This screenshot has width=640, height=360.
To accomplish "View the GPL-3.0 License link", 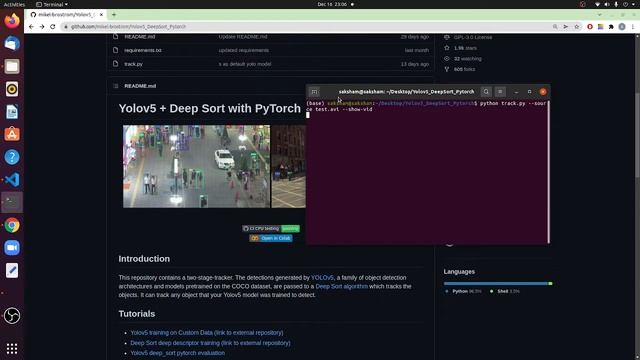I will click(473, 37).
